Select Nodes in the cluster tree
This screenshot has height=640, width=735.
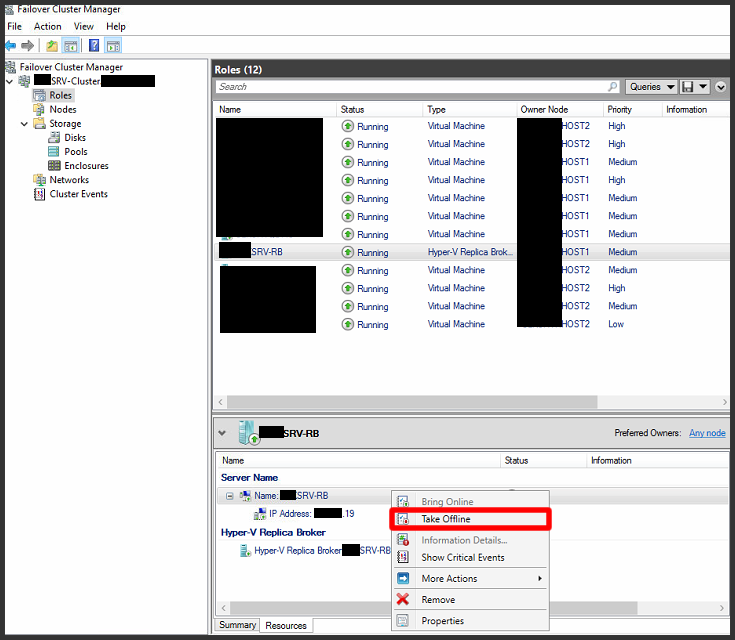tap(63, 109)
